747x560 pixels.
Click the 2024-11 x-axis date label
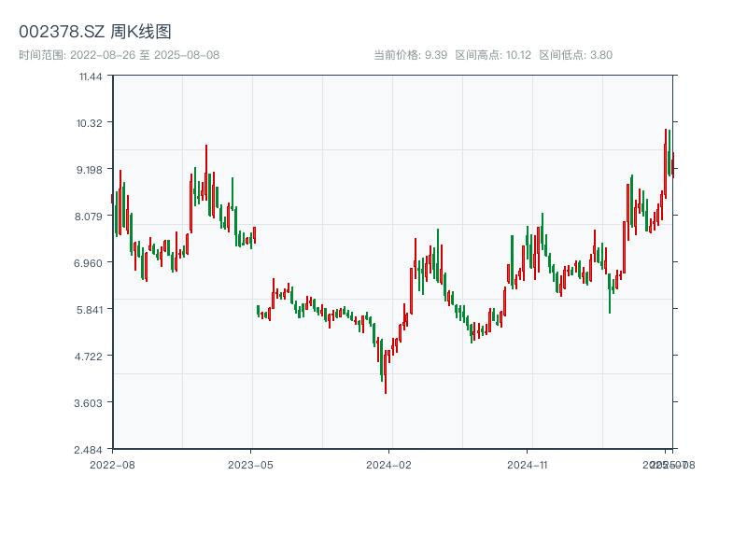[528, 464]
